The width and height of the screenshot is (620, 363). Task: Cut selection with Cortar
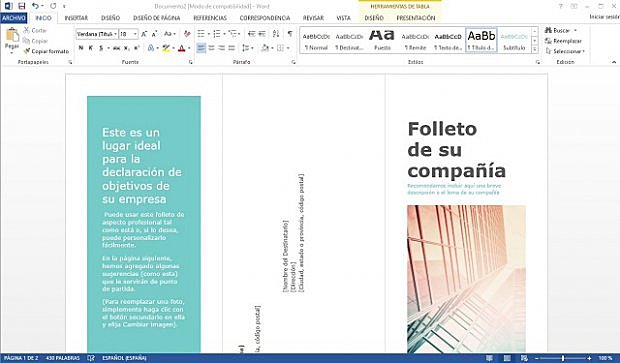(x=35, y=30)
